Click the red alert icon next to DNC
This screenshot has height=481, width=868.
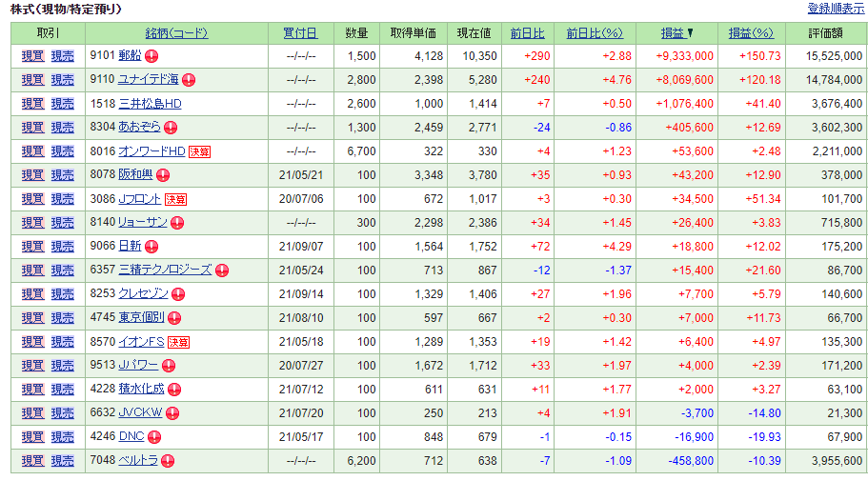(x=154, y=437)
